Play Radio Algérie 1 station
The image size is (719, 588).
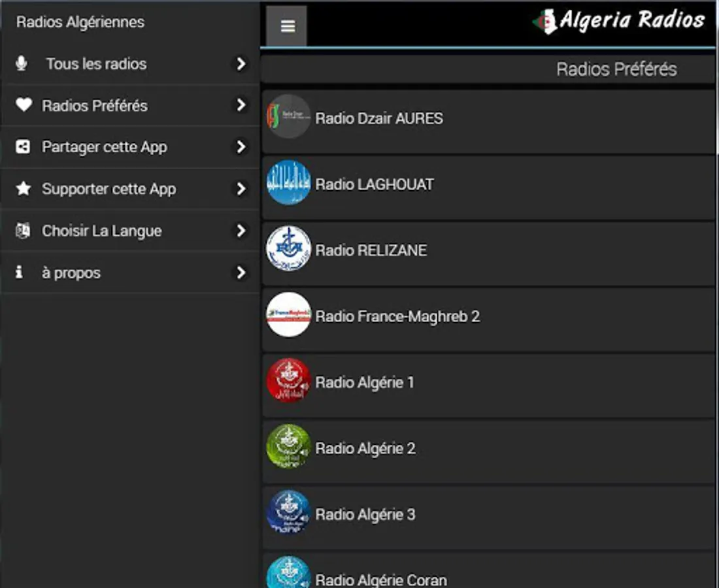488,386
